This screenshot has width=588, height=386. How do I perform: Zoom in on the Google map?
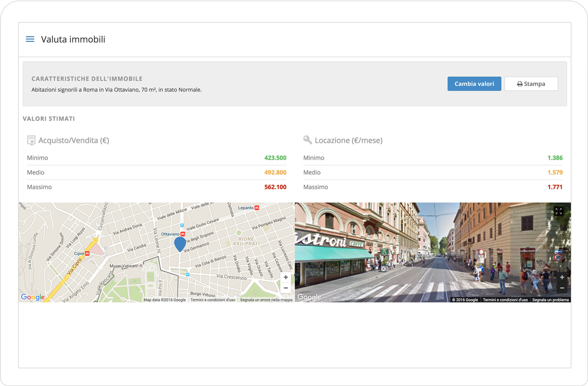[x=286, y=277]
